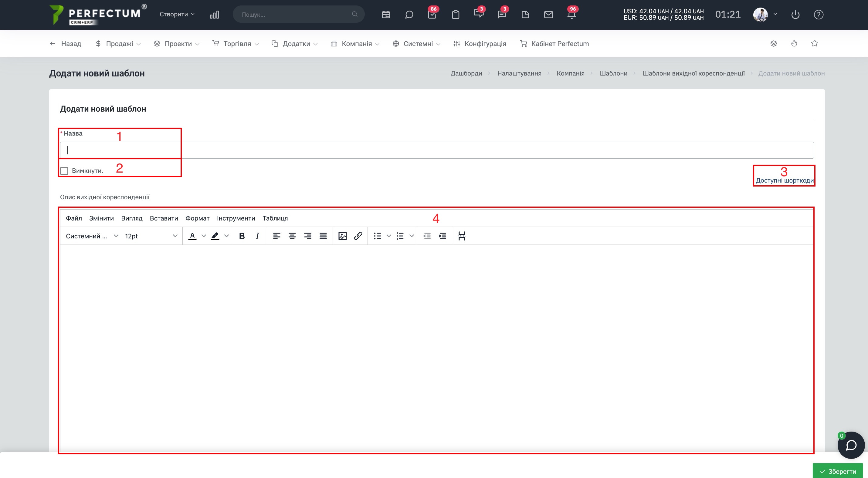This screenshot has height=478, width=868.
Task: Focus the Назва input field
Action: tap(437, 150)
